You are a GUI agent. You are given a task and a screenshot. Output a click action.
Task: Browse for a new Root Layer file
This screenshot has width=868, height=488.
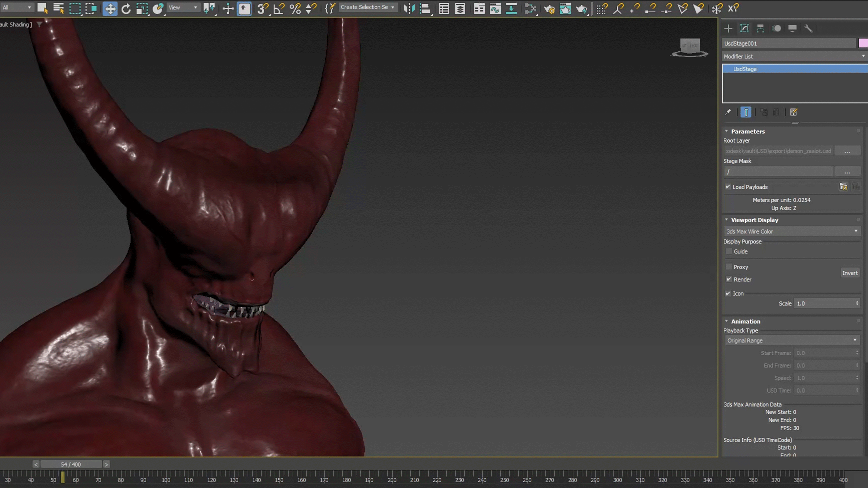(848, 150)
